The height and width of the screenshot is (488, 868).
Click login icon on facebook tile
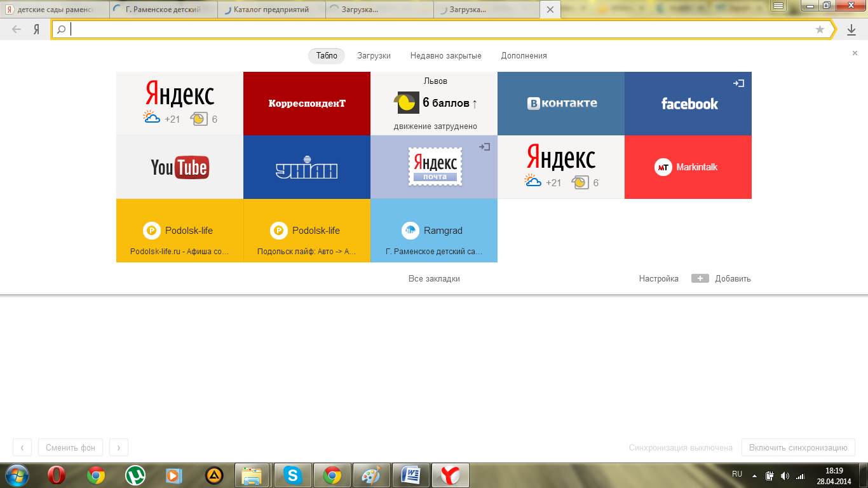(x=738, y=83)
